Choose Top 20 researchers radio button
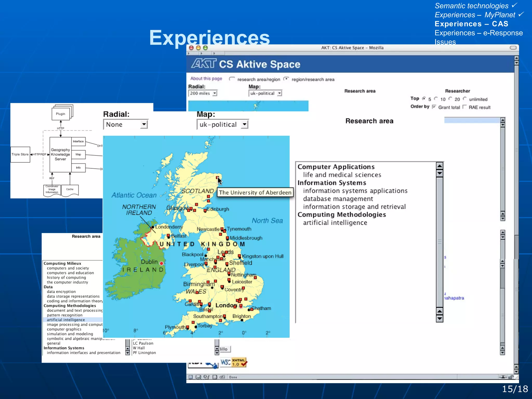The height and width of the screenshot is (399, 532). pyautogui.click(x=450, y=99)
